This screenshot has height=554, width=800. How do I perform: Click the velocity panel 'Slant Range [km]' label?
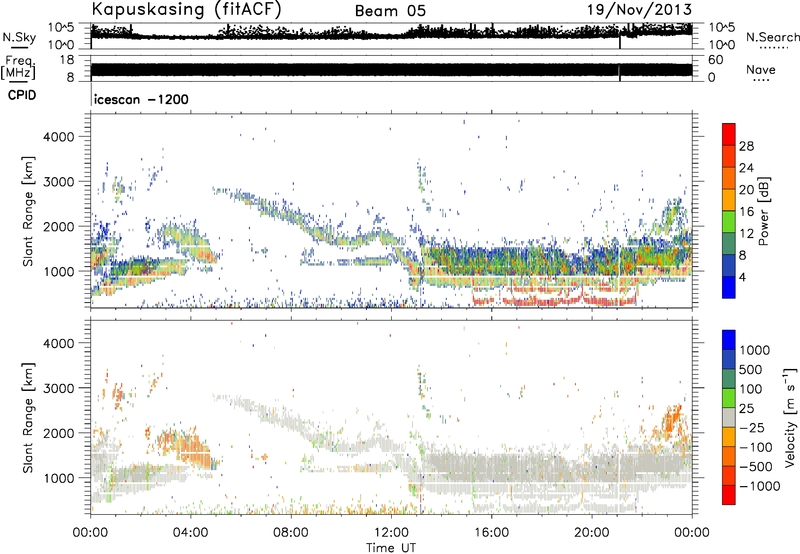pos(28,417)
